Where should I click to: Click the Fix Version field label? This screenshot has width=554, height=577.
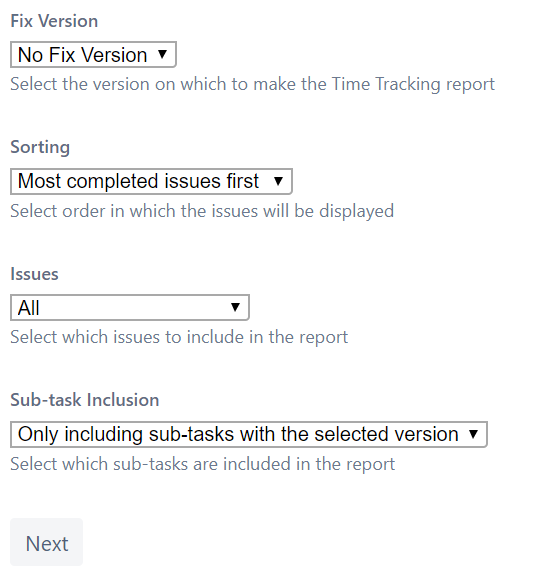[x=54, y=21]
